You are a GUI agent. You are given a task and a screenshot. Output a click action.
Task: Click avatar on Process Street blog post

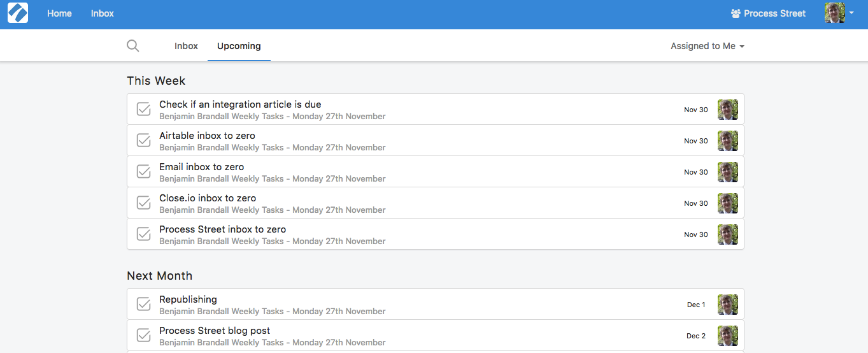[x=728, y=336]
